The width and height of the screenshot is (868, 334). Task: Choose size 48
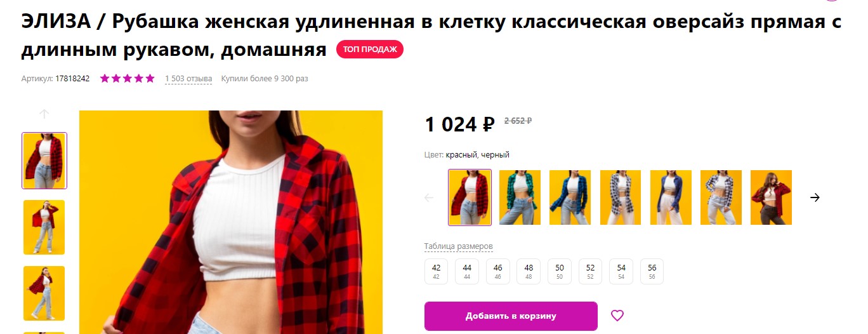[x=529, y=271]
